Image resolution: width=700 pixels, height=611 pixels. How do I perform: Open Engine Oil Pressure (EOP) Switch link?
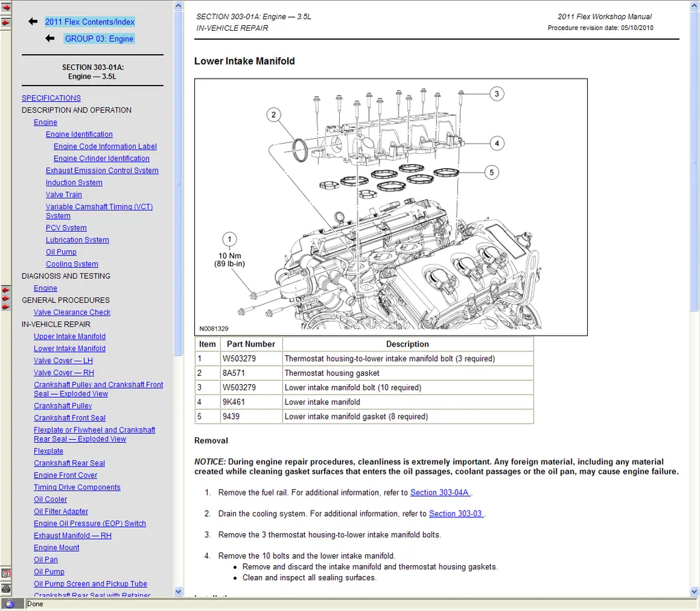click(90, 523)
